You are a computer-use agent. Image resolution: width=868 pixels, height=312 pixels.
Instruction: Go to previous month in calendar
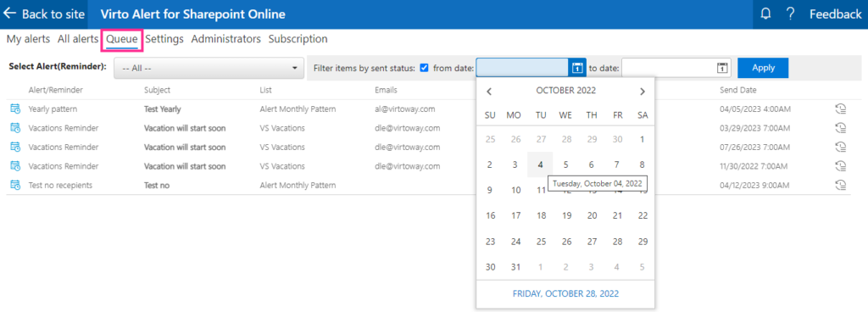click(x=489, y=92)
